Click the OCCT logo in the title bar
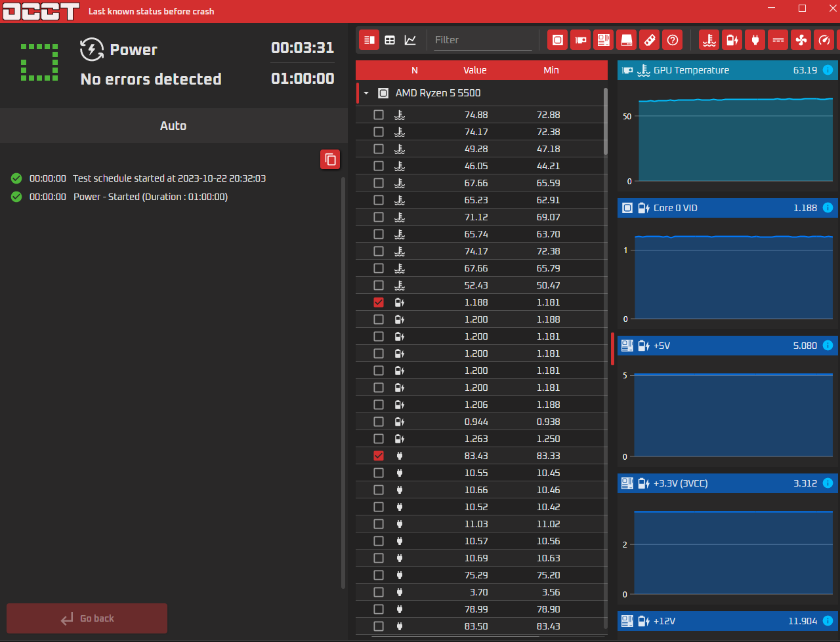840x642 pixels. click(41, 11)
